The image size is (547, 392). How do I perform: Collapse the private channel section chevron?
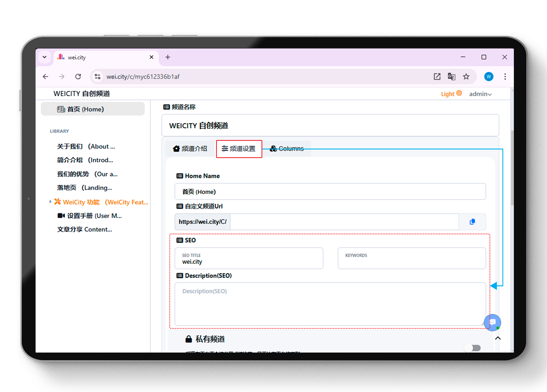tap(498, 338)
